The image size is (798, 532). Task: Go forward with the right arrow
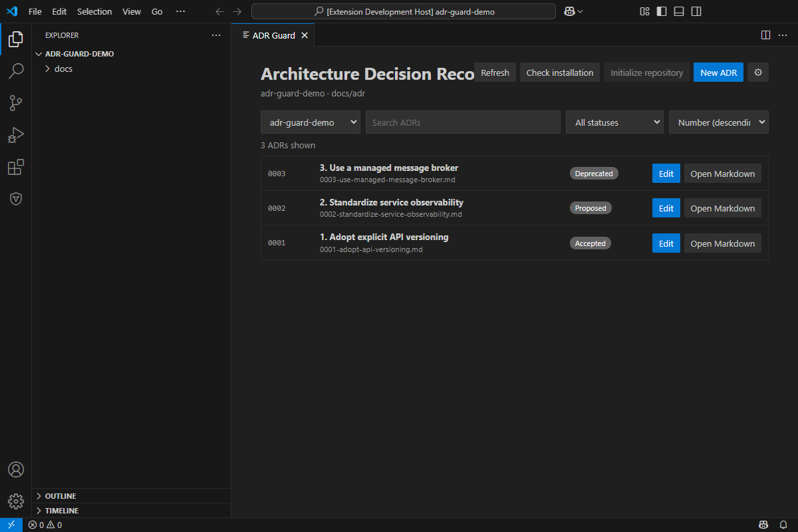coord(237,11)
